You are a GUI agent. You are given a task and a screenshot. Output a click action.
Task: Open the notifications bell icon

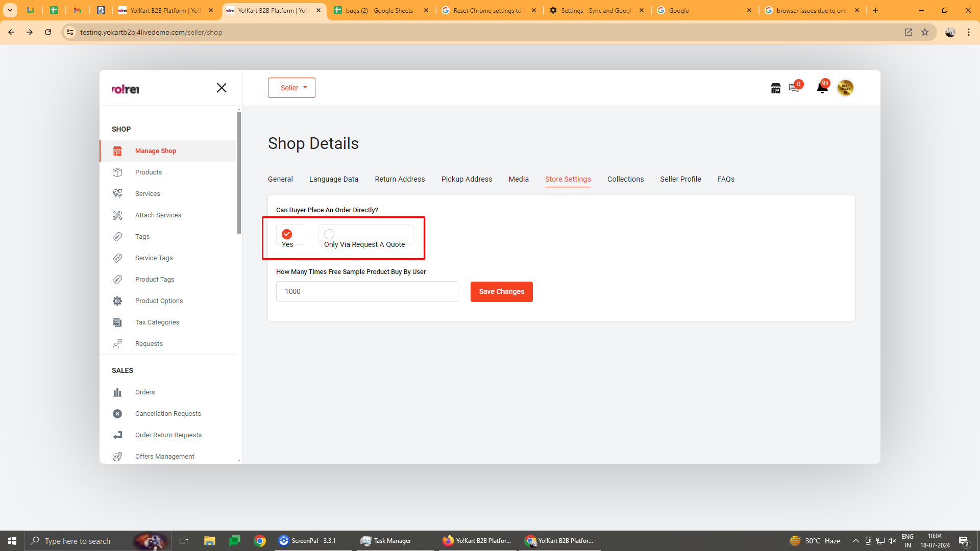tap(822, 88)
